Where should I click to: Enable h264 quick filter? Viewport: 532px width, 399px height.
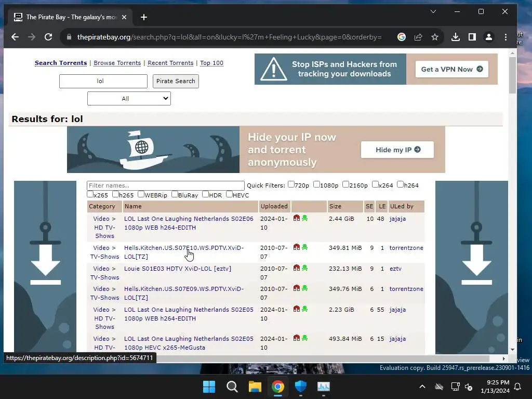click(401, 184)
